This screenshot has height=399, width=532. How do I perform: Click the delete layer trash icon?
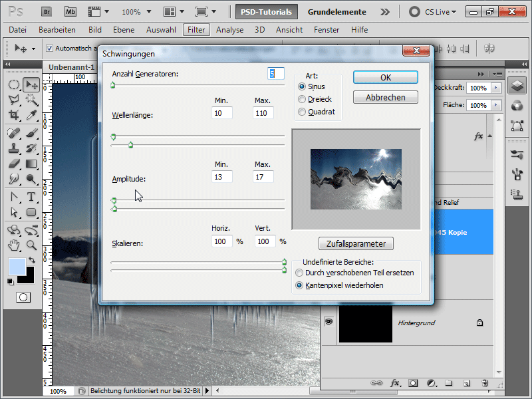pos(485,383)
